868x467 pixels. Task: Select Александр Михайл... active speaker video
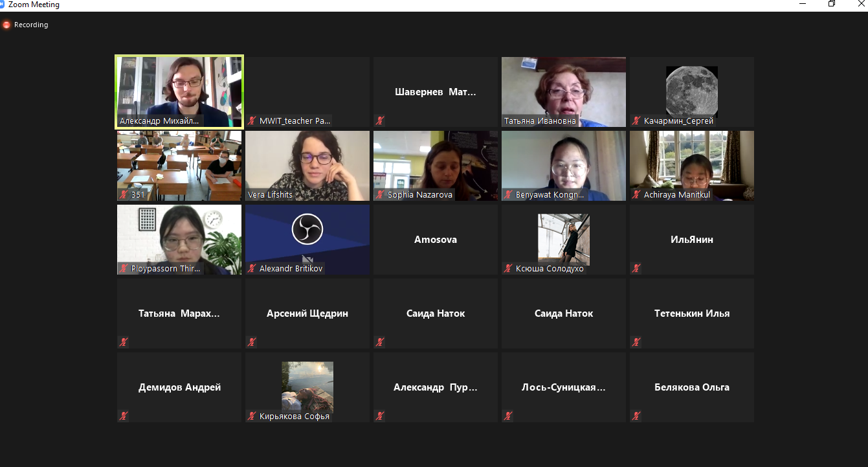[x=179, y=92]
